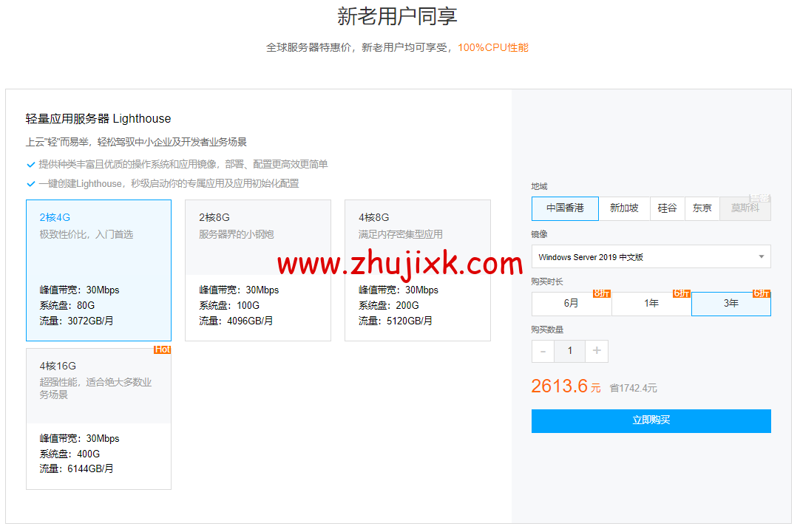The width and height of the screenshot is (800, 532).
Task: Select the 中国香港 region option
Action: [x=564, y=208]
